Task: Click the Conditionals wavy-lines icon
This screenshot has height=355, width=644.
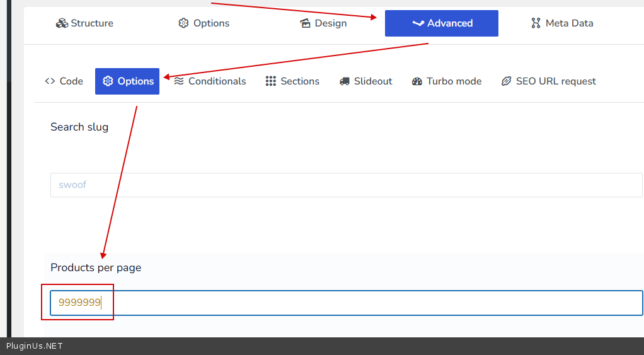Action: click(179, 81)
